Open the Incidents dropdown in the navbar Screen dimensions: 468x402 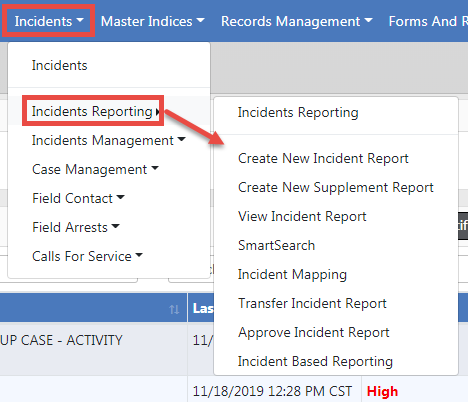49,21
